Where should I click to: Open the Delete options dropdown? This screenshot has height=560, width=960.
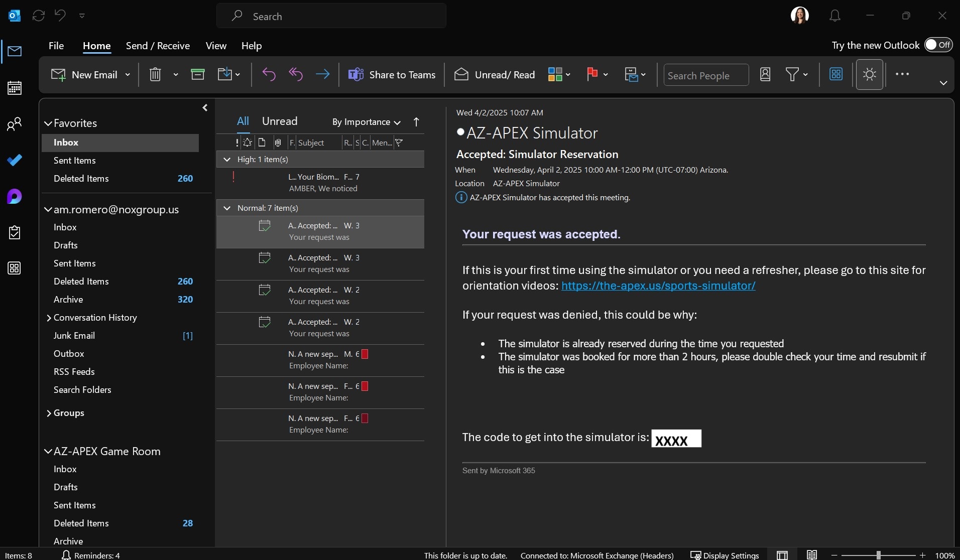click(x=175, y=74)
